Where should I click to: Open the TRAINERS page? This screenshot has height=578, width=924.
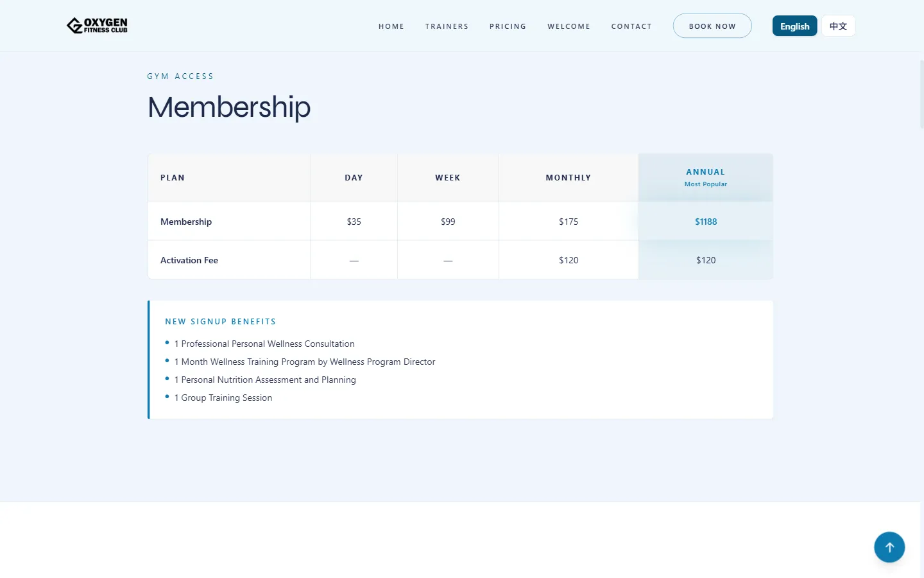coord(447,26)
